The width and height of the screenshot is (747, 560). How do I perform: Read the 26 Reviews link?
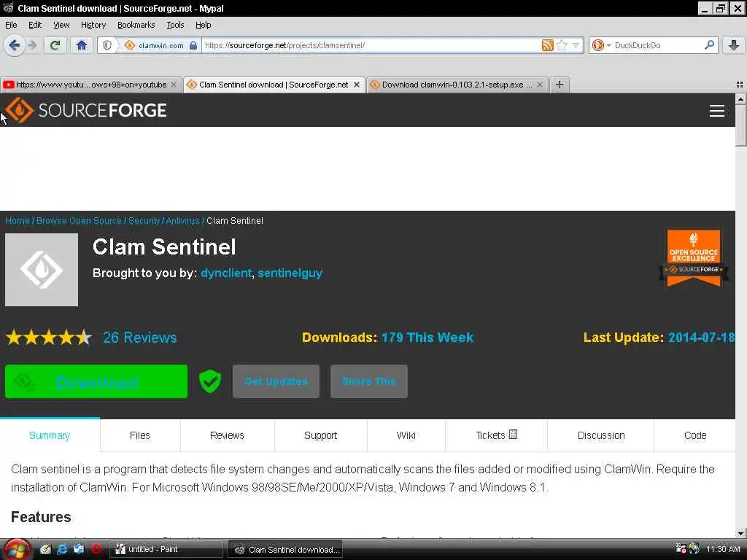tap(140, 338)
